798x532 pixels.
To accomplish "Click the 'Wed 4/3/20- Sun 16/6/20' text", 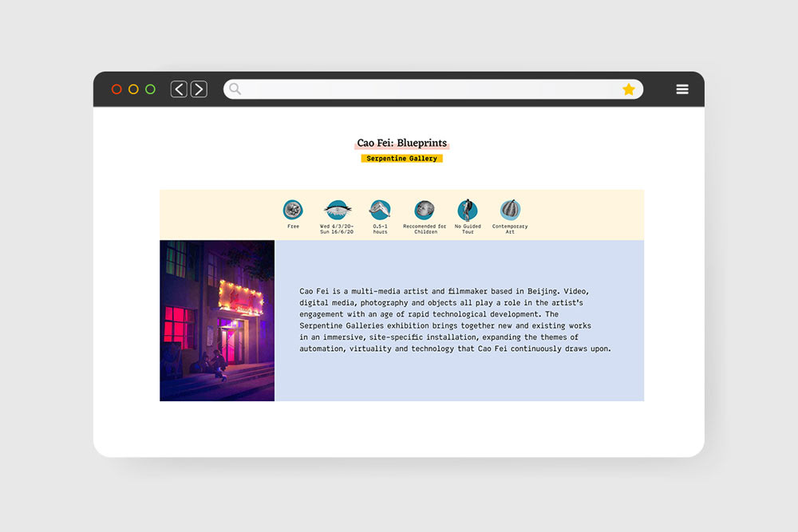I will click(337, 229).
